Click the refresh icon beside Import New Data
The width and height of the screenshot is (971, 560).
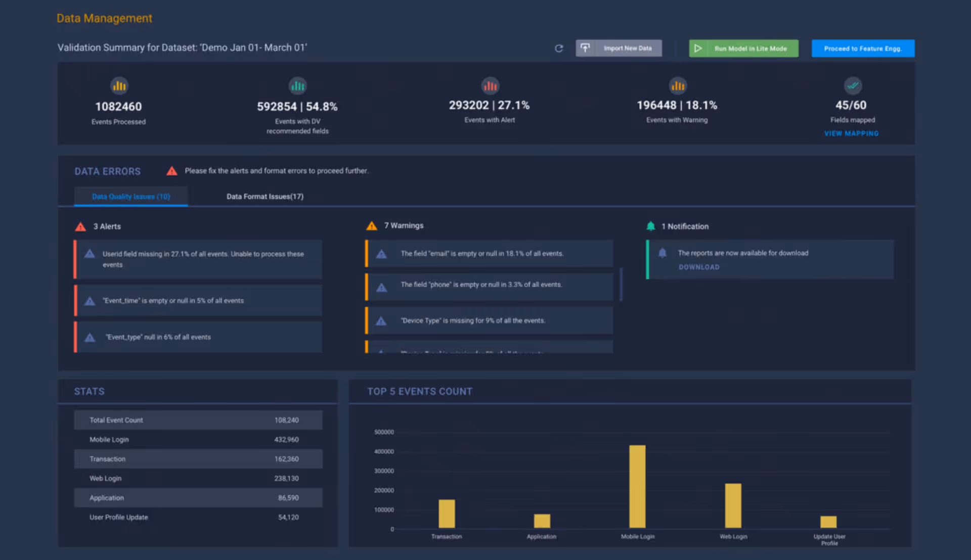(x=559, y=49)
